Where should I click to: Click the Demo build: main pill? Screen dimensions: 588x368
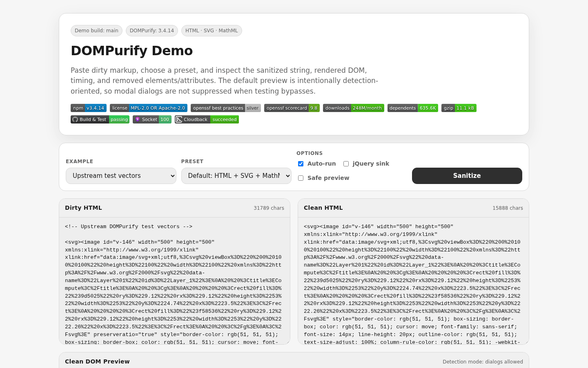pos(96,31)
